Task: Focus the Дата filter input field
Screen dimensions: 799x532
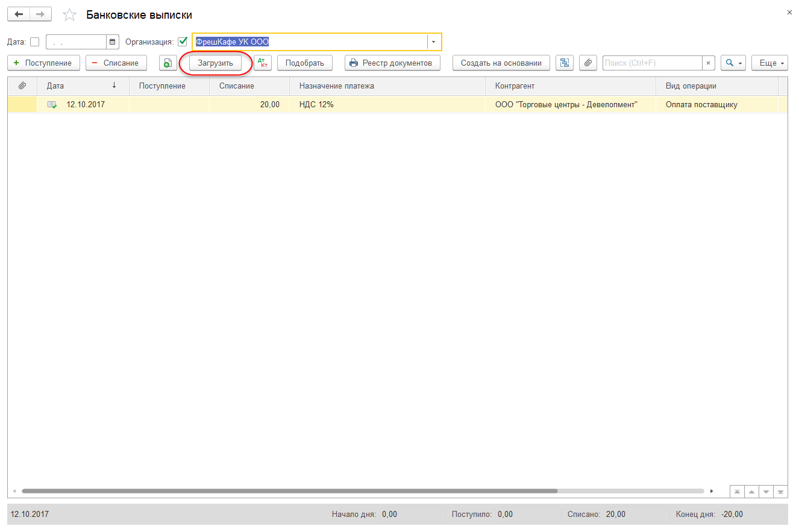Action: click(x=77, y=42)
